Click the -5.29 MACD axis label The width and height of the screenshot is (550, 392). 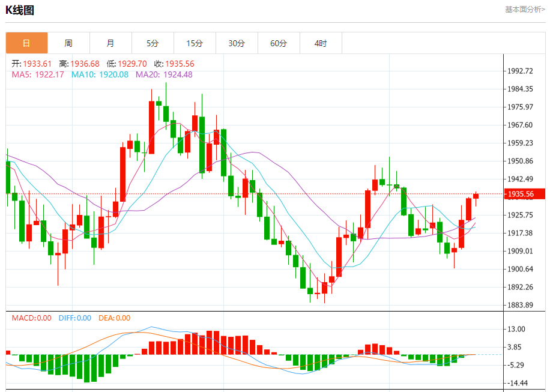[516, 366]
